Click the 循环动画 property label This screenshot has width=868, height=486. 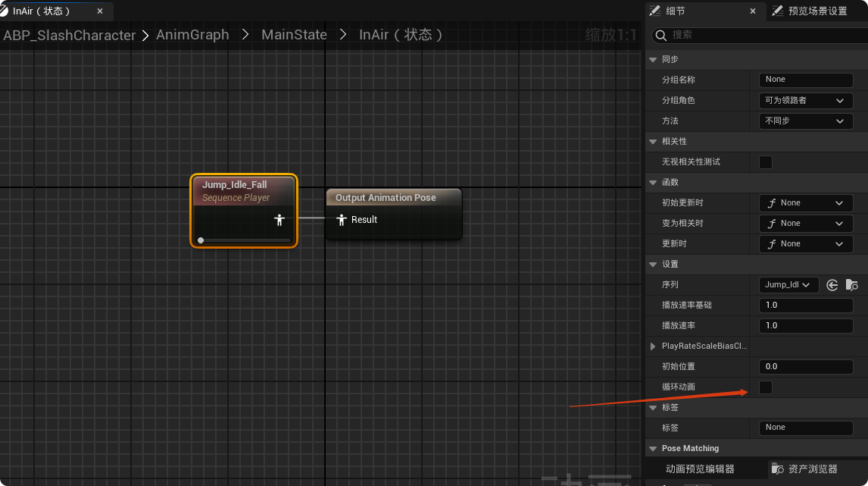pos(678,387)
